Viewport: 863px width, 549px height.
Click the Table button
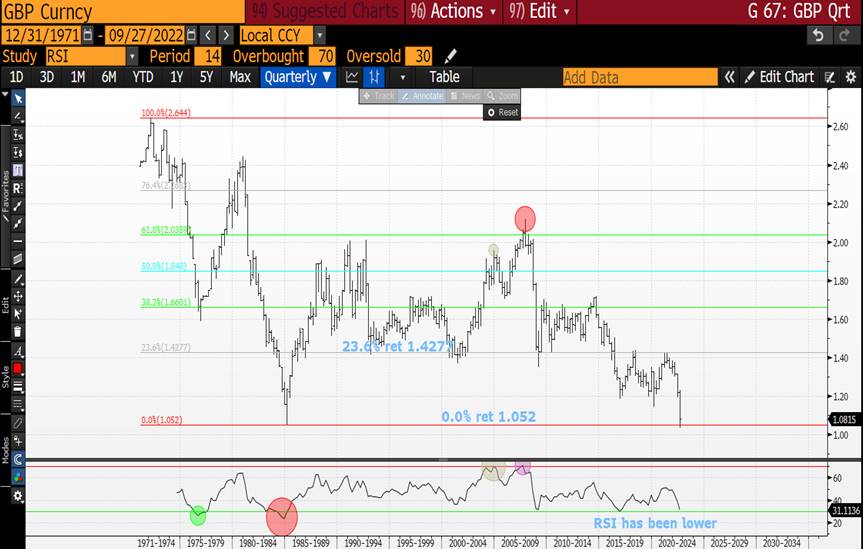[445, 77]
